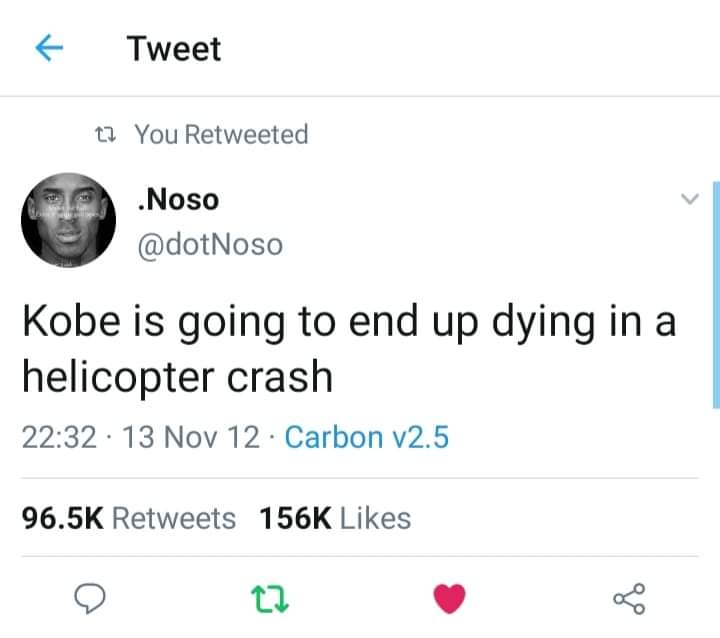The height and width of the screenshot is (638, 720).
Task: Click the blue scroll indicator bar
Action: pos(716,294)
